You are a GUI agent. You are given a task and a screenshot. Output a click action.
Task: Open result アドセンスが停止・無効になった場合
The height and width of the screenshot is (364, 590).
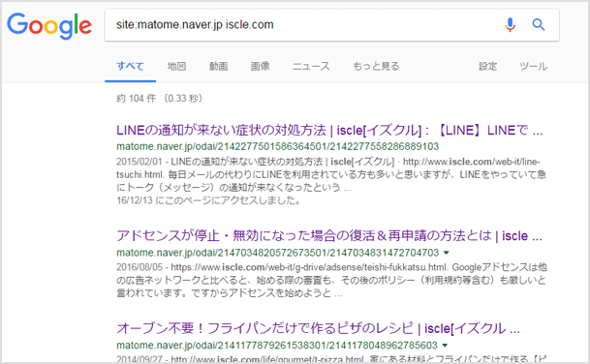329,236
